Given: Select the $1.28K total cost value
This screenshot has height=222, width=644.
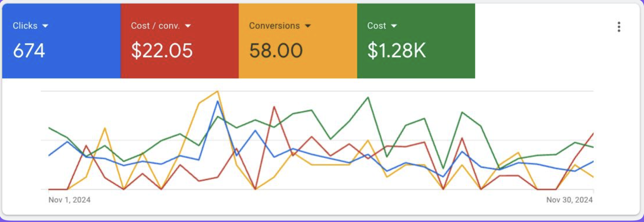Looking at the screenshot, I should point(396,51).
